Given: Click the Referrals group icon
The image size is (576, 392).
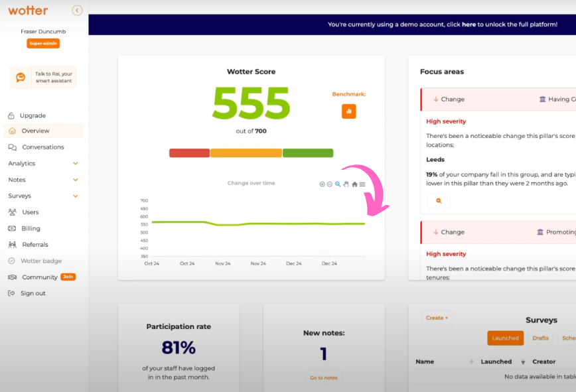Looking at the screenshot, I should click(12, 245).
